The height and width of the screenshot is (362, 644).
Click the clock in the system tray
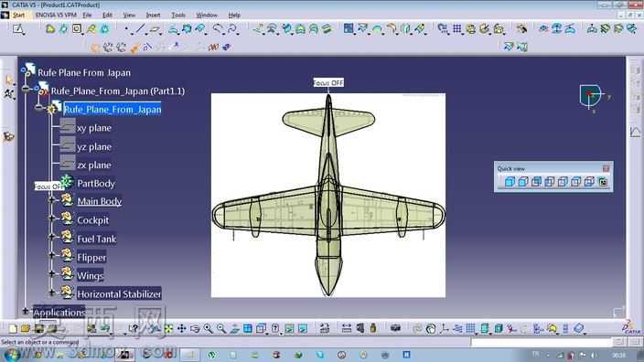point(619,355)
